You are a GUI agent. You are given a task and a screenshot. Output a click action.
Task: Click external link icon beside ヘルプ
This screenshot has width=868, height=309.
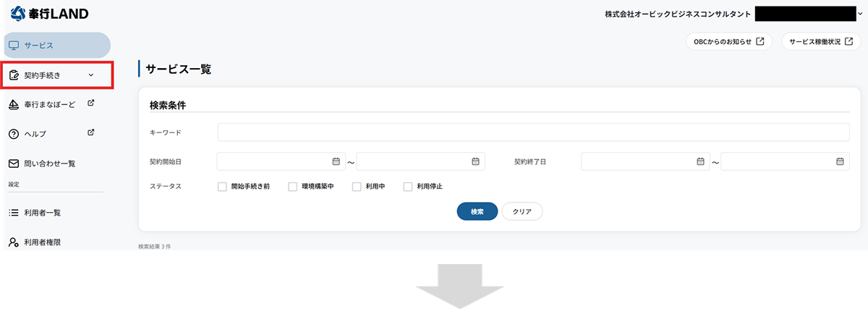90,132
